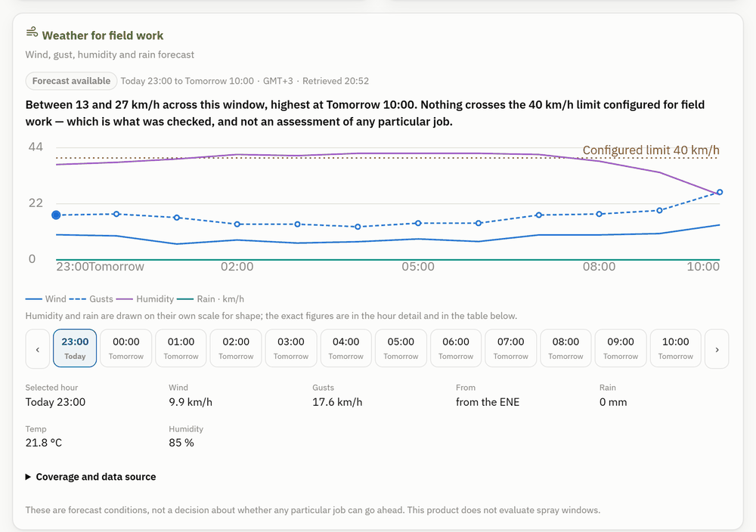Select the 23:00 Today hour button
756x532 pixels.
click(x=75, y=348)
